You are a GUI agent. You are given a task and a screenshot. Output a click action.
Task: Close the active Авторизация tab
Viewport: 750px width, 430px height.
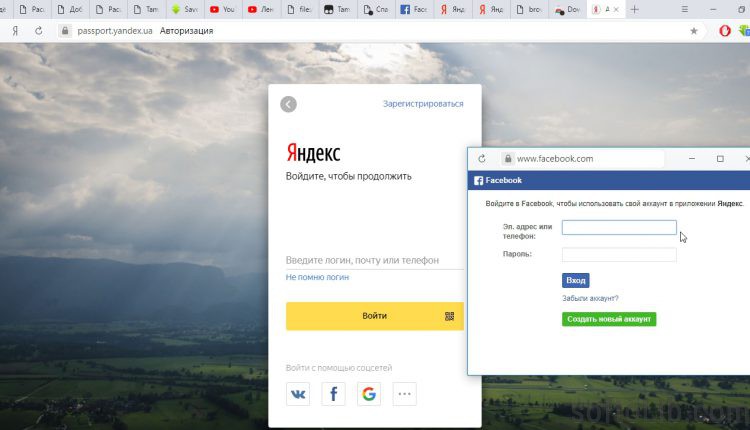(616, 9)
